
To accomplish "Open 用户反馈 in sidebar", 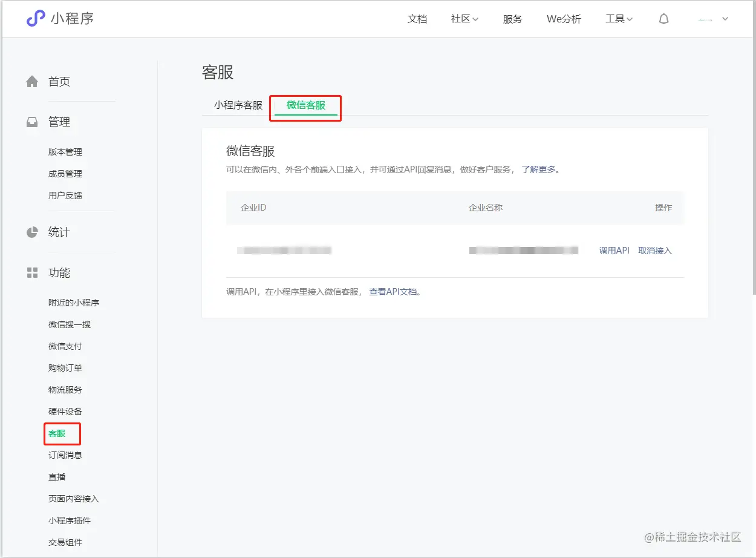I will pos(65,195).
